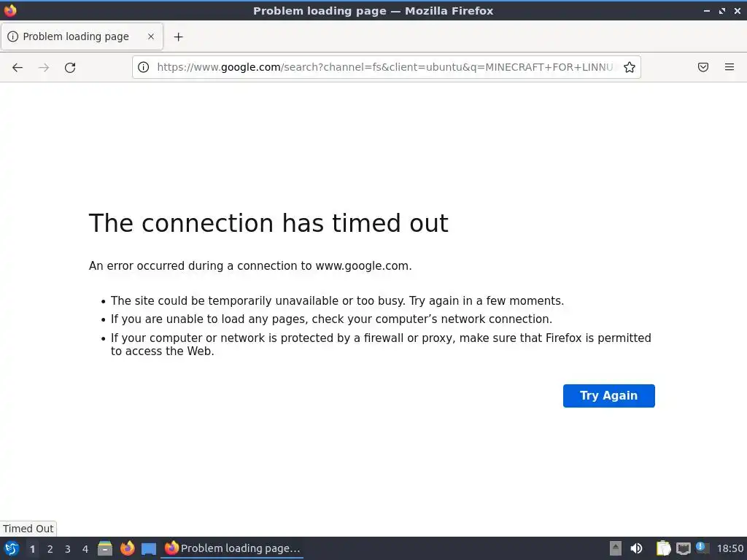Screen dimensions: 747x560
Task: Open the clipboard manager tray icon
Action: (663, 548)
